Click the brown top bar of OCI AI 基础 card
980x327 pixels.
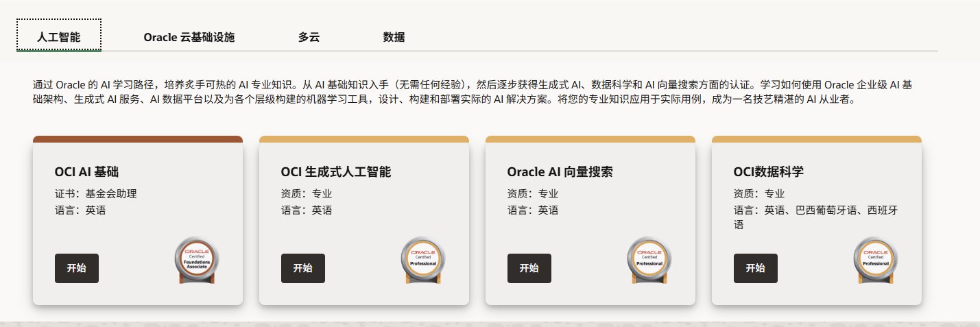(138, 139)
